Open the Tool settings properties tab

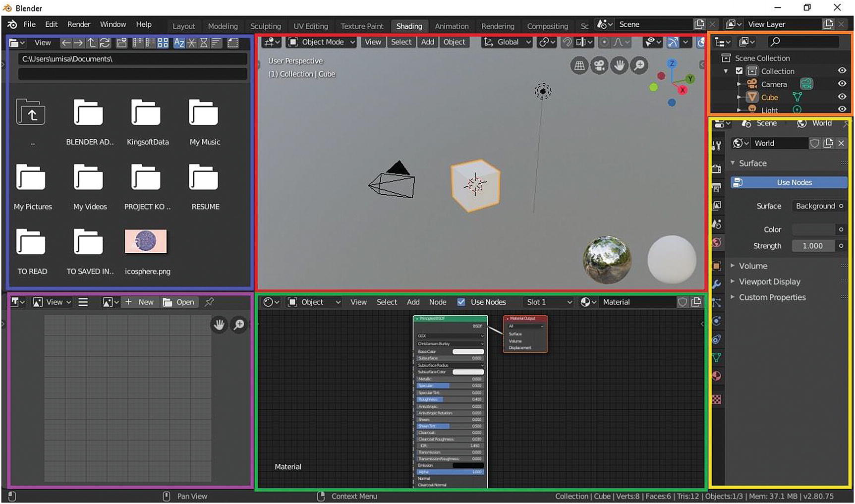point(717,145)
